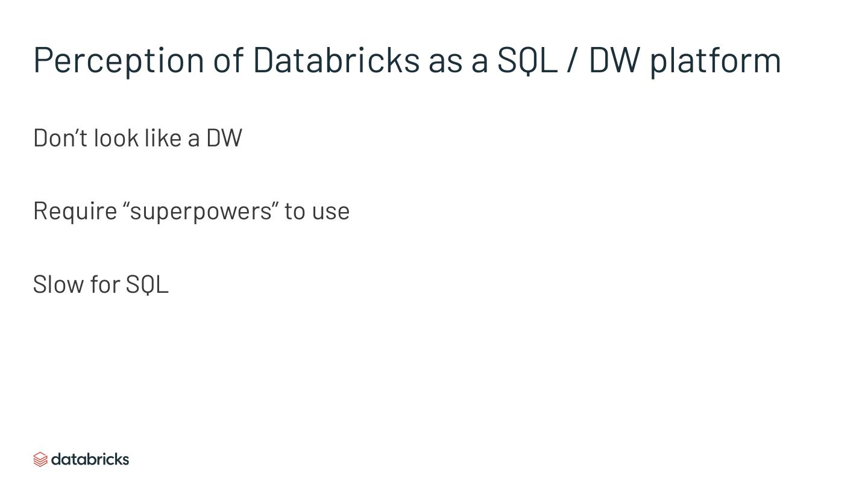Click the word "like" in the first line
Screen dimensions: 868x488
pos(163,138)
